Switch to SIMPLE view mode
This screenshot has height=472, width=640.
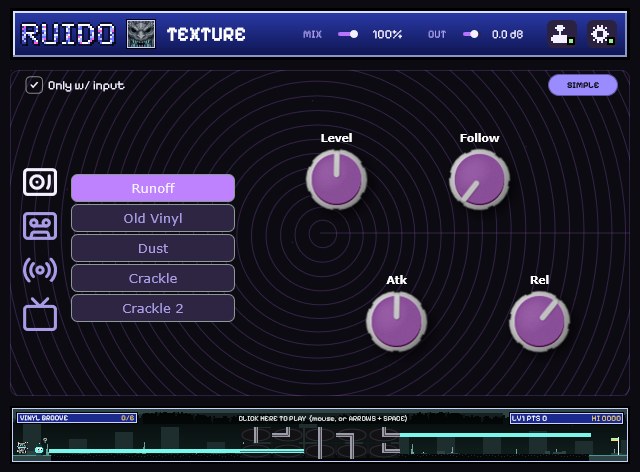(582, 85)
